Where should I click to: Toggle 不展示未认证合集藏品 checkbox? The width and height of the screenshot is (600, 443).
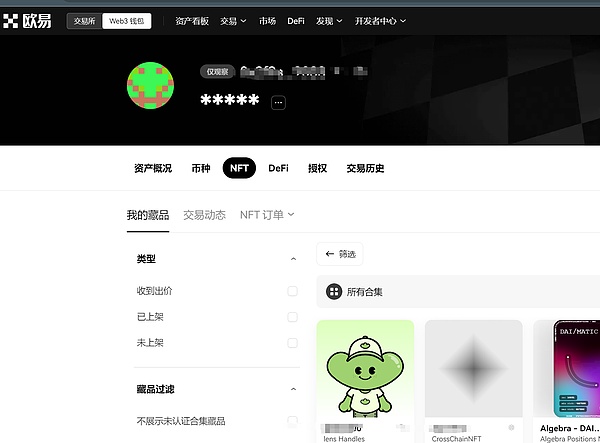point(292,421)
